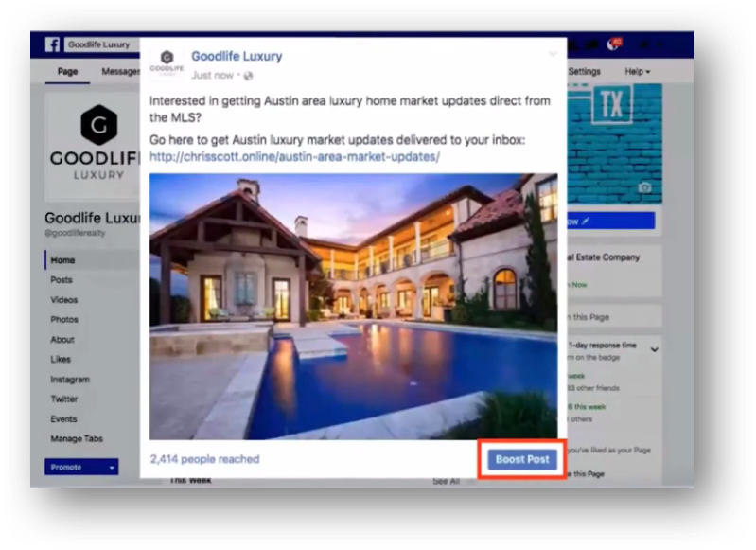Image resolution: width=756 pixels, height=550 pixels.
Task: Click the camera icon on cover photo
Action: pyautogui.click(x=644, y=187)
